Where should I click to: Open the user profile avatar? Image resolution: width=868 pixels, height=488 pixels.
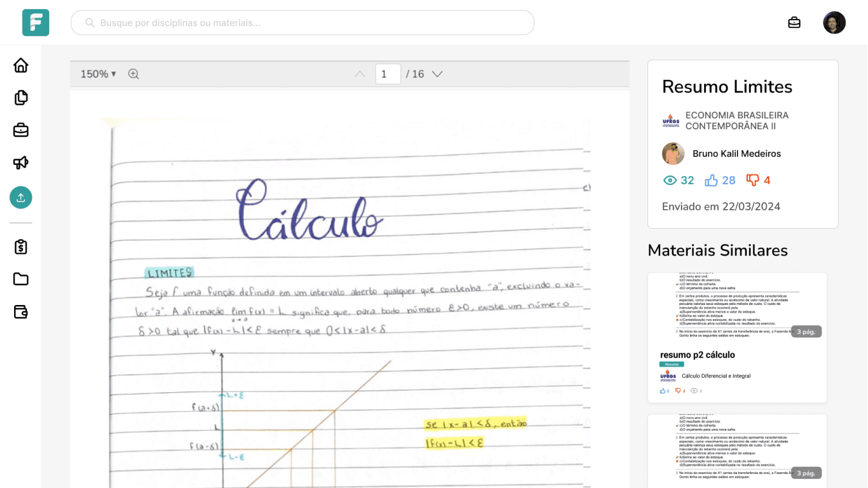point(834,23)
